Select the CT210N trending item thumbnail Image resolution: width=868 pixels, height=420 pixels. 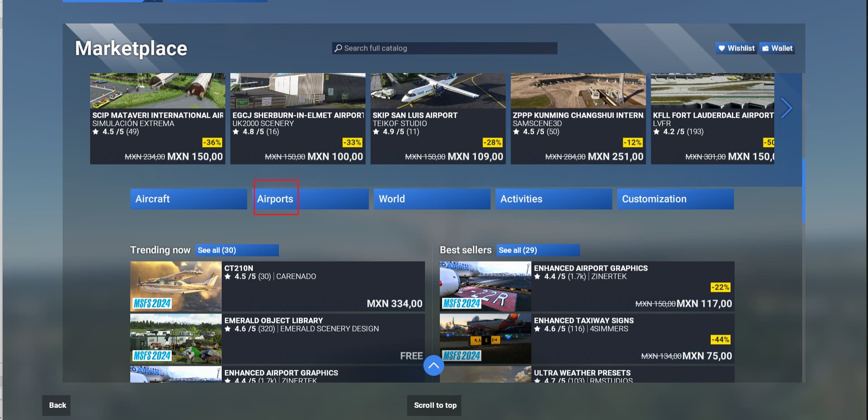click(176, 286)
